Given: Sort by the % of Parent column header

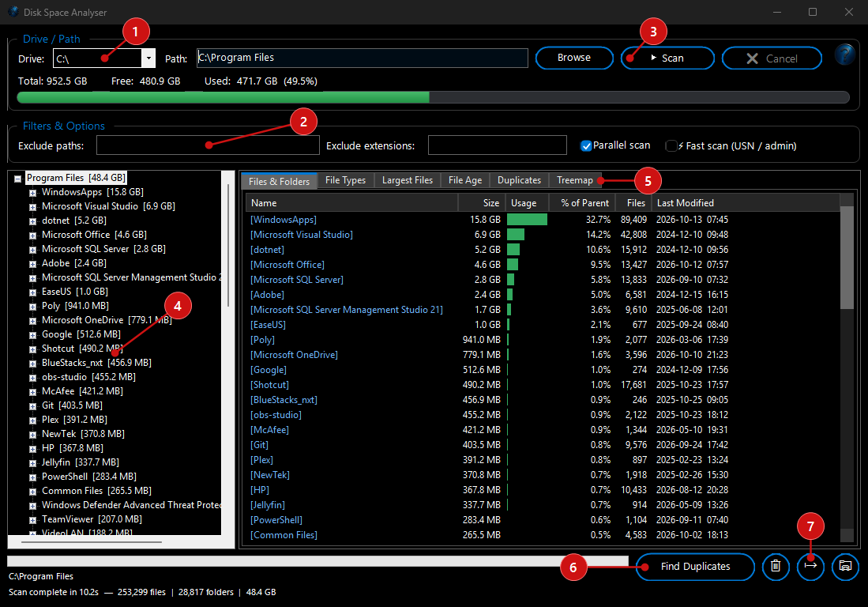Looking at the screenshot, I should [x=581, y=202].
